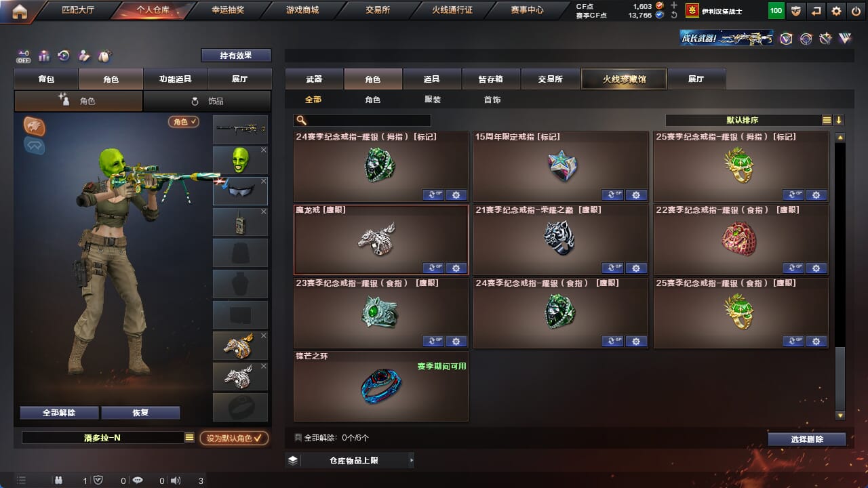Open the statistics bar-chart icon
This screenshot has height=488, width=868.
[44, 56]
